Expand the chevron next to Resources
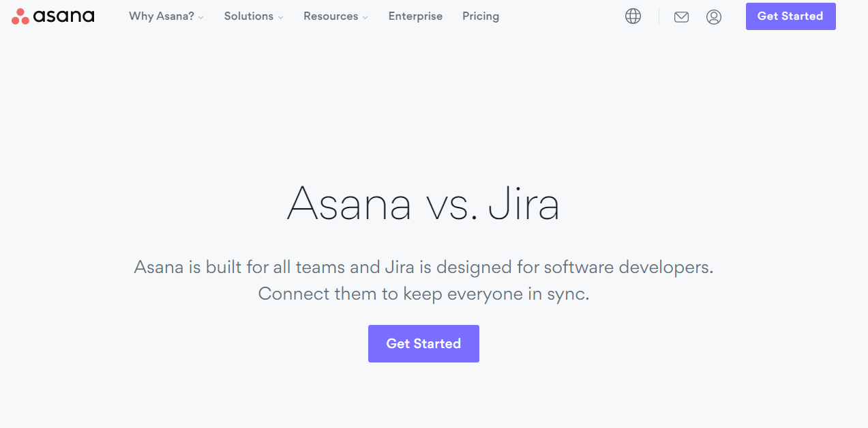 tap(365, 18)
